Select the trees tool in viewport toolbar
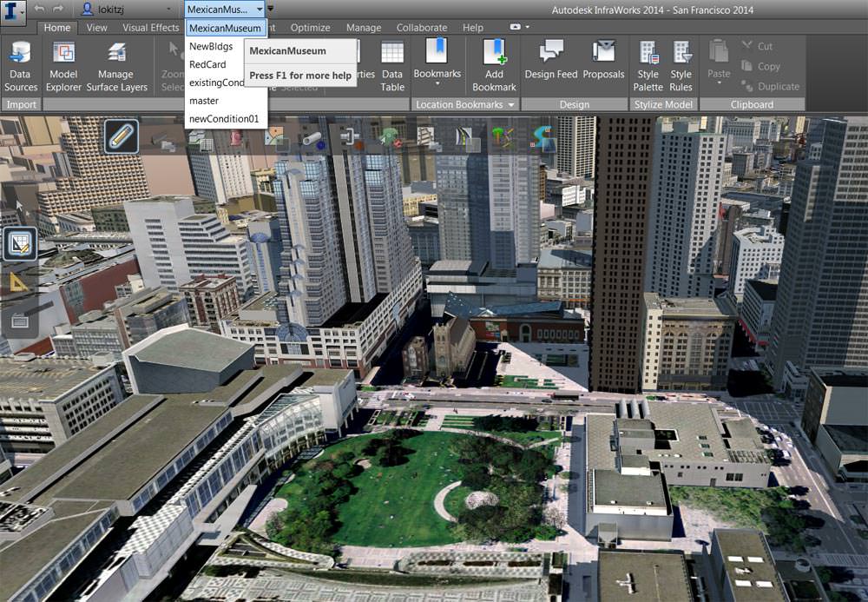Screen dimensions: 868x602 (503, 138)
